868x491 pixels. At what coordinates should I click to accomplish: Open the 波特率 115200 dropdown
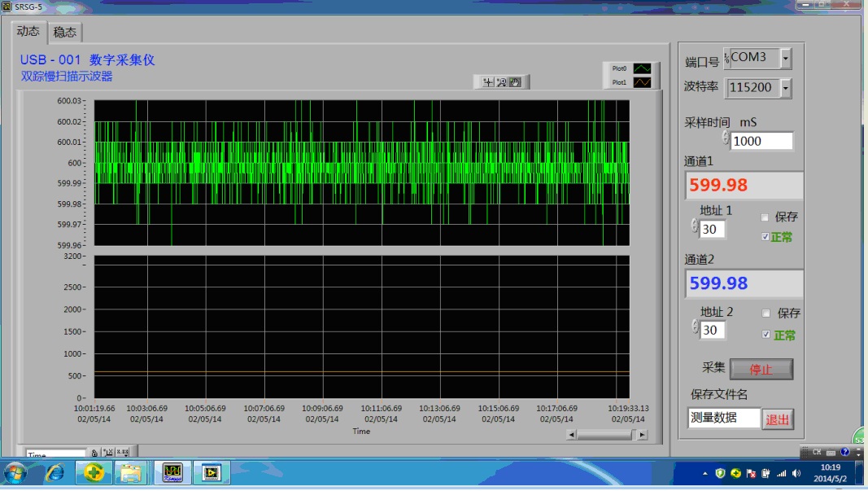point(786,88)
